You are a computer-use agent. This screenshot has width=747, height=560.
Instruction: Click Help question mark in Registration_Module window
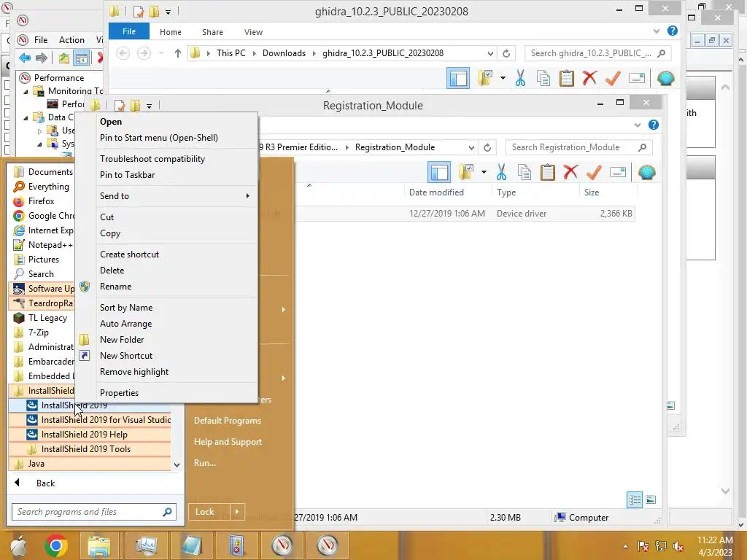653,125
